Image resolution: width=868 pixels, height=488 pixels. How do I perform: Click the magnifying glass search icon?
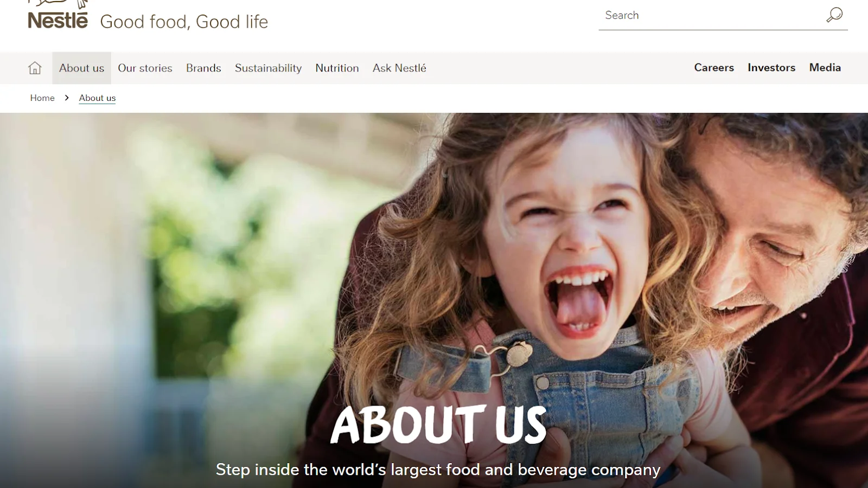coord(834,15)
